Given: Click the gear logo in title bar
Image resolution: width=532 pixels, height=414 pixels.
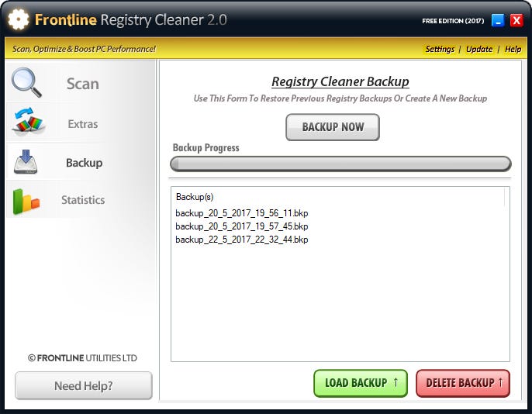Looking at the screenshot, I should pos(19,19).
